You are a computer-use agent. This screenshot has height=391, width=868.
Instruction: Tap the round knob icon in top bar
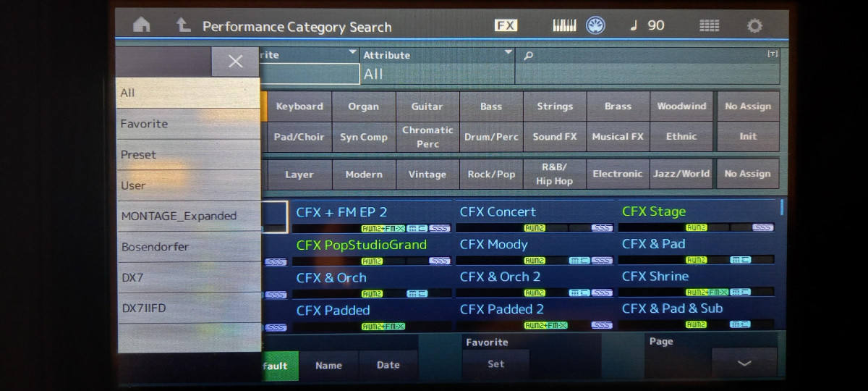click(x=595, y=25)
